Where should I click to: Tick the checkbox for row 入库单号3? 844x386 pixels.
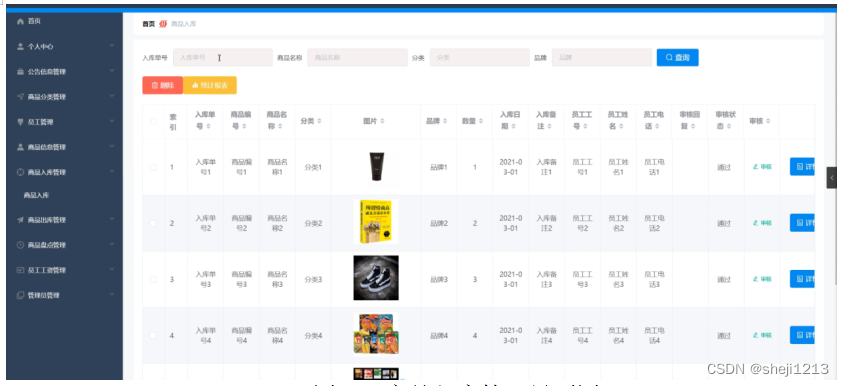click(153, 279)
